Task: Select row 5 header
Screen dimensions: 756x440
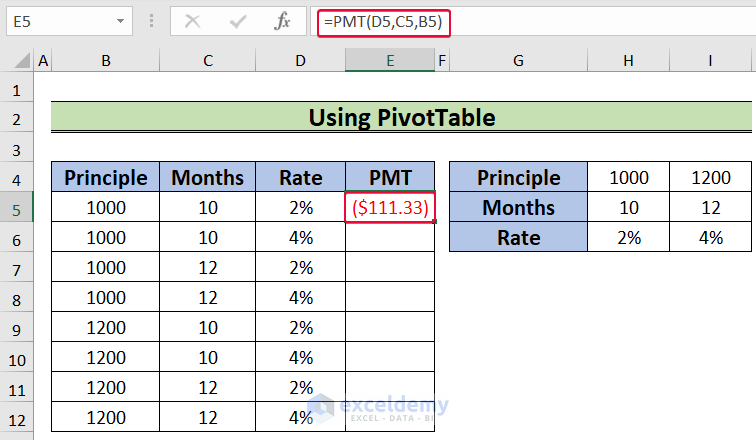Action: (x=17, y=208)
